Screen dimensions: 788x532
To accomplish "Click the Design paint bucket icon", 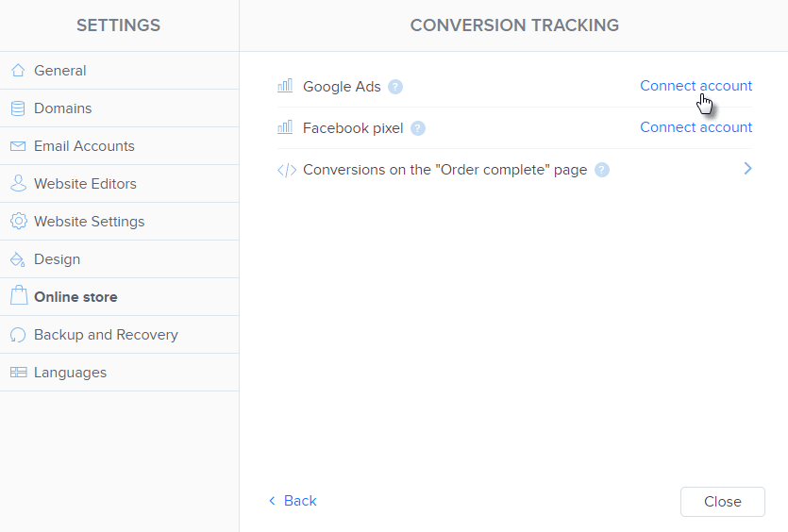I will point(18,259).
